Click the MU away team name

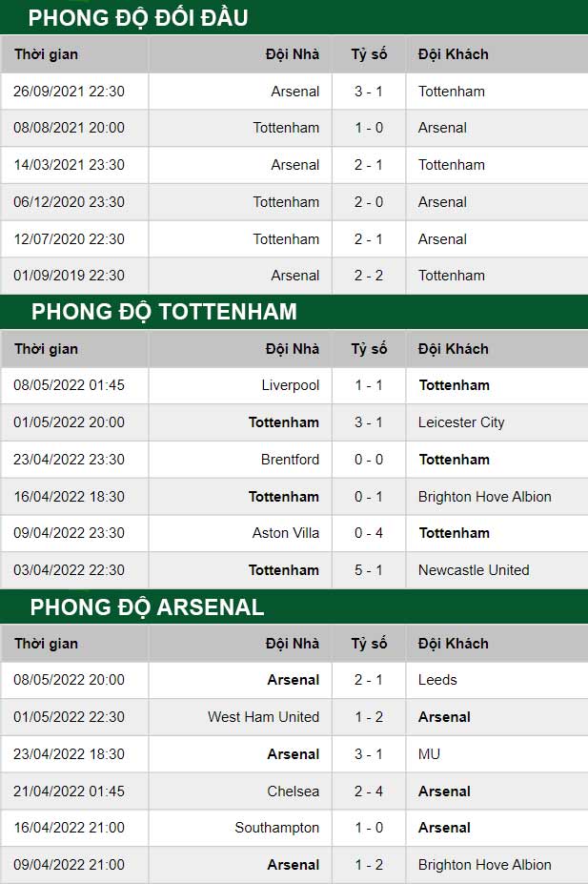click(x=429, y=754)
